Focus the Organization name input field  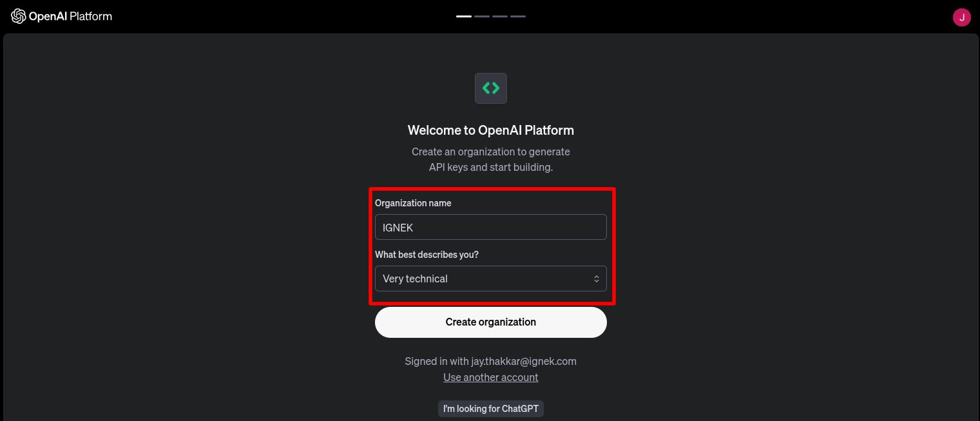pyautogui.click(x=491, y=227)
